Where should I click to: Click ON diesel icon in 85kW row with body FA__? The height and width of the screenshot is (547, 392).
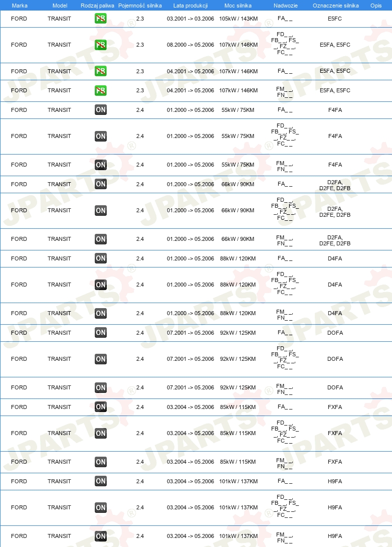pyautogui.click(x=101, y=407)
